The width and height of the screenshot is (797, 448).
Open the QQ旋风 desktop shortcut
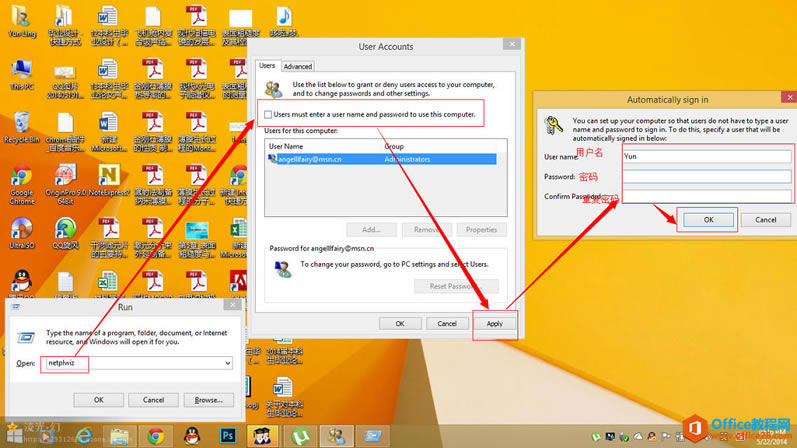(65, 233)
